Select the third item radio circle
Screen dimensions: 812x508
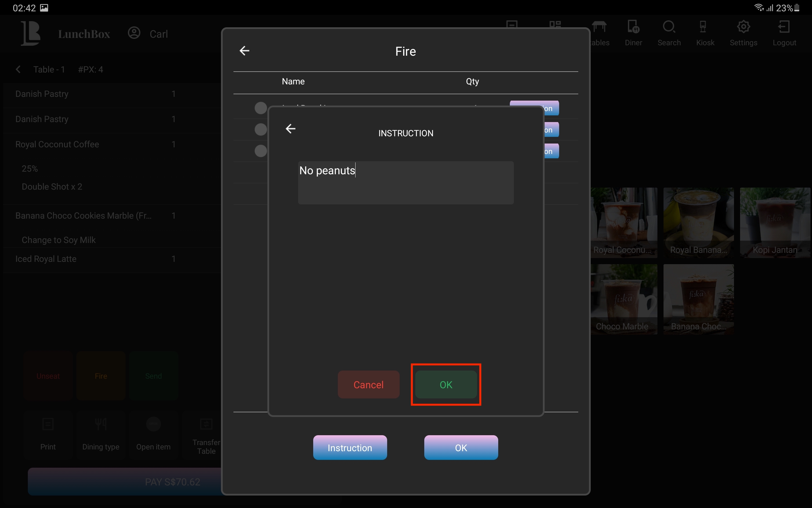click(x=260, y=151)
